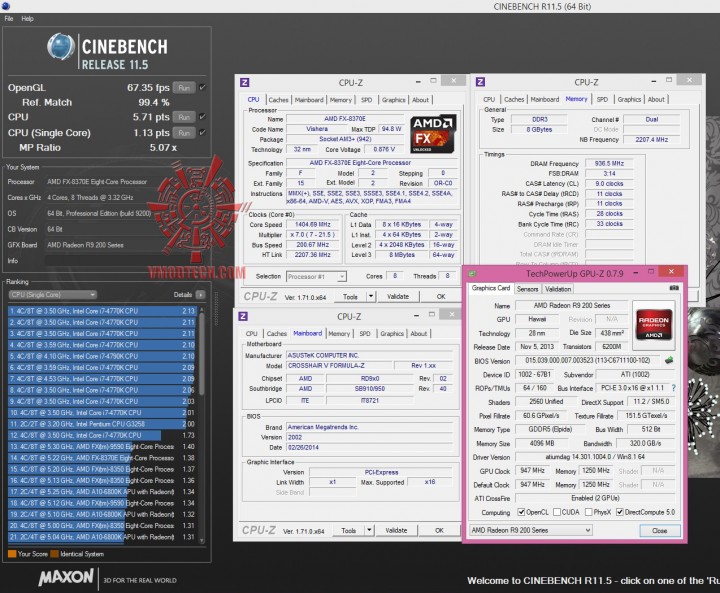Image resolution: width=720 pixels, height=593 pixels.
Task: Open Tools dropdown arrow in CPU-Z Mainboard window
Action: [x=369, y=530]
